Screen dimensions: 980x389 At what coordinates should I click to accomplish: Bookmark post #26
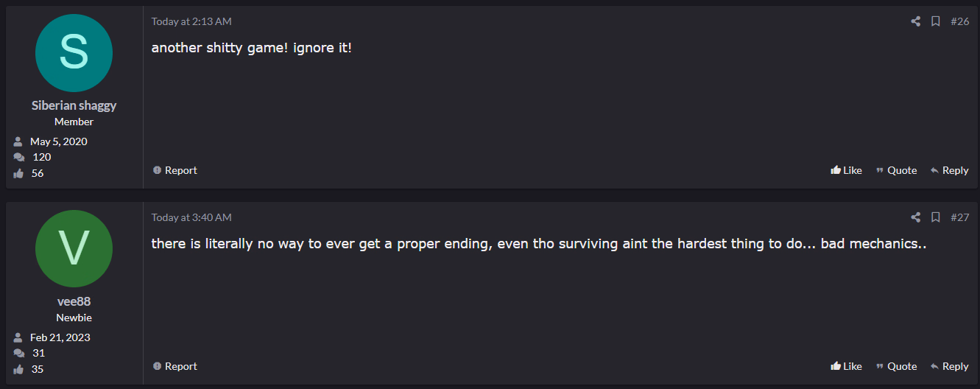[935, 21]
